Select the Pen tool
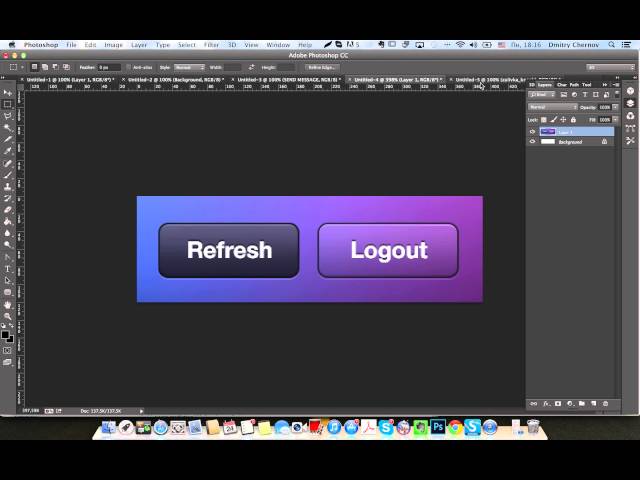Screen dimensions: 640x480 [7, 257]
